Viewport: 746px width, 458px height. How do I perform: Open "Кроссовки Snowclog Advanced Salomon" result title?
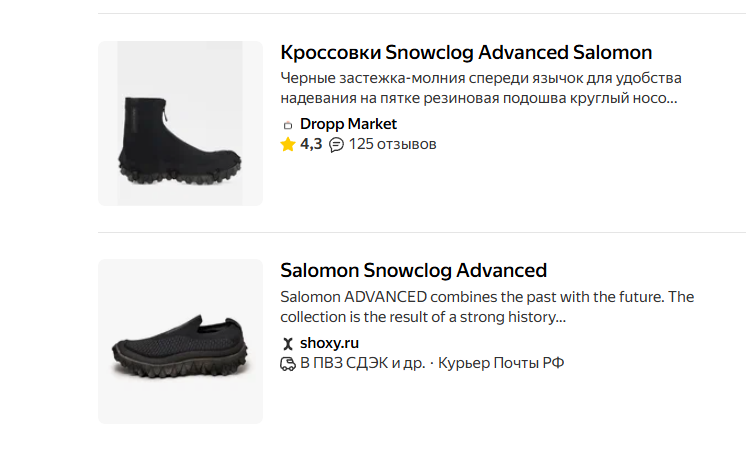tap(466, 52)
